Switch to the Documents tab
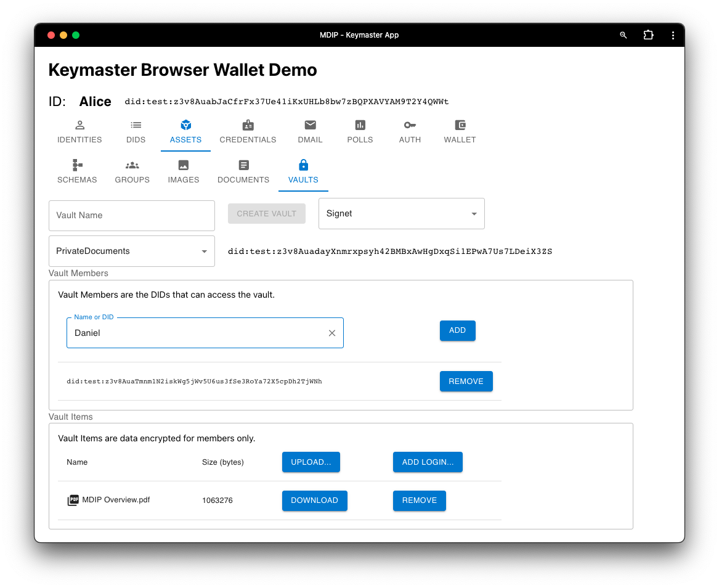Screen dimensions: 719x588 pos(243,171)
